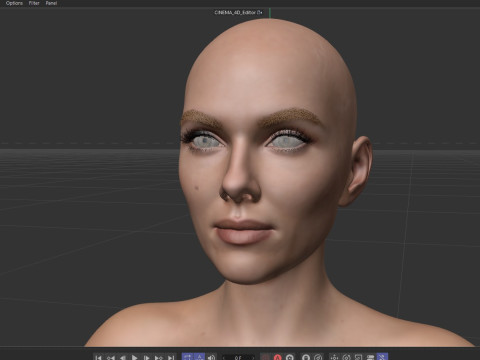Click the round icon after motion system
Screen dimensions: 480x360
(x=318, y=357)
